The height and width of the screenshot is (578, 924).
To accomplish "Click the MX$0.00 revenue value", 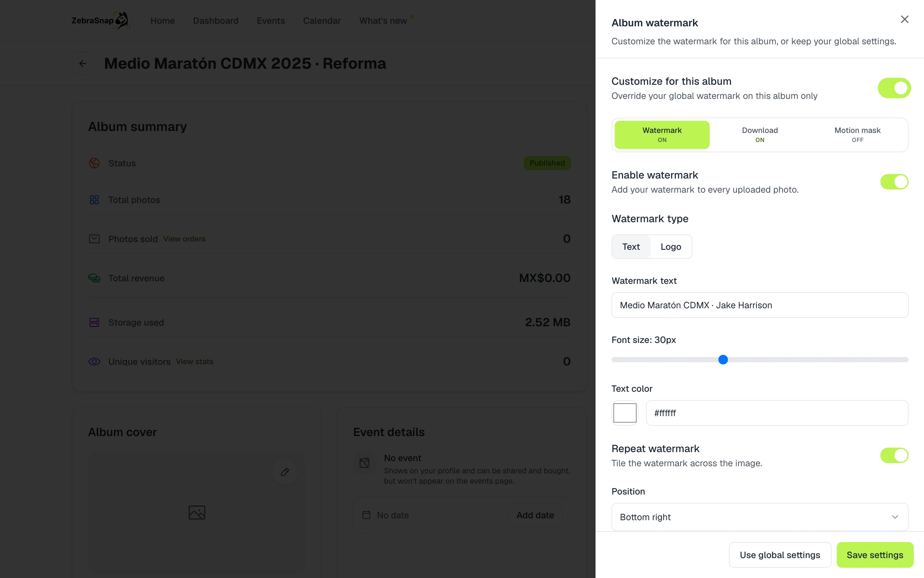I will click(544, 278).
